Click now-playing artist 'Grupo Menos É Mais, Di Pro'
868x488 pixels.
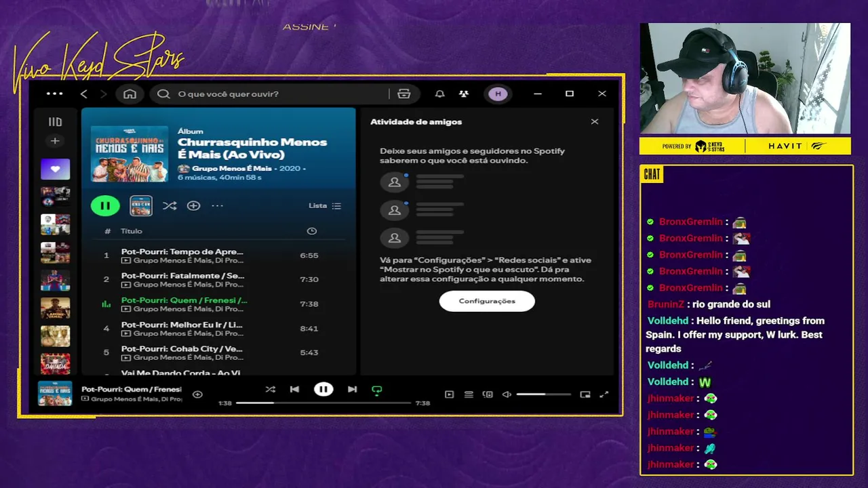136,399
